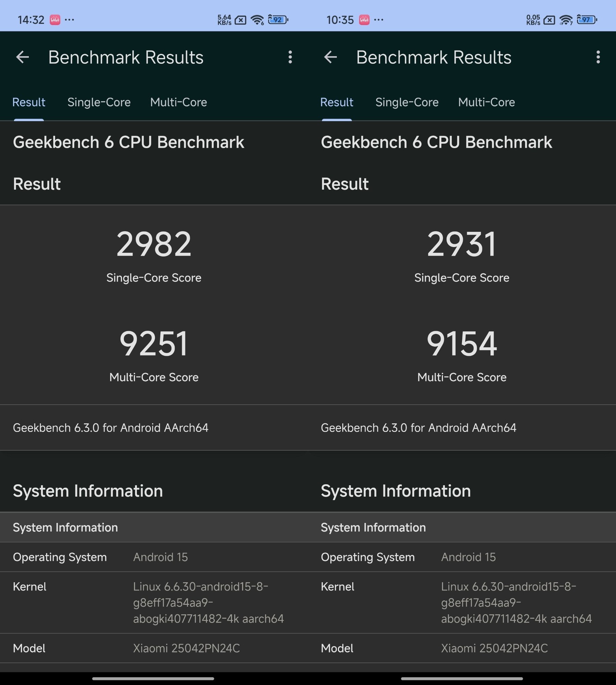Viewport: 616px width, 685px height.
Task: Switch to Multi-Core tab on 10:35 screen
Action: [486, 102]
